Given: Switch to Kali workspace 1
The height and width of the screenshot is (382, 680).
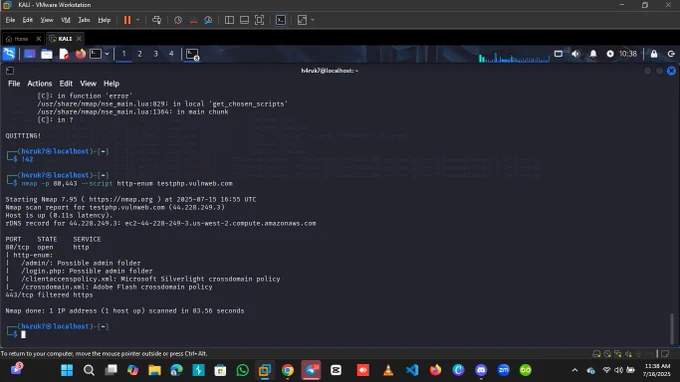Looking at the screenshot, I should point(124,54).
